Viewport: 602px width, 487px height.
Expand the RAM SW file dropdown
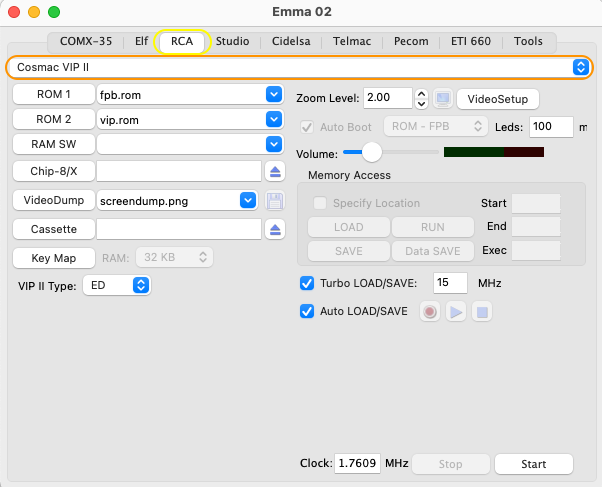click(274, 144)
